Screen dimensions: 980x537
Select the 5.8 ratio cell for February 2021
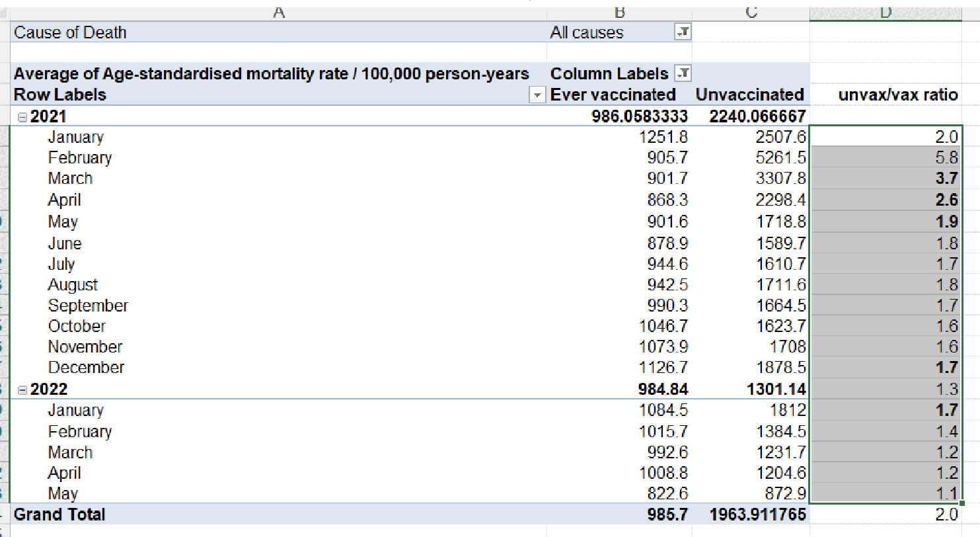[x=886, y=158]
